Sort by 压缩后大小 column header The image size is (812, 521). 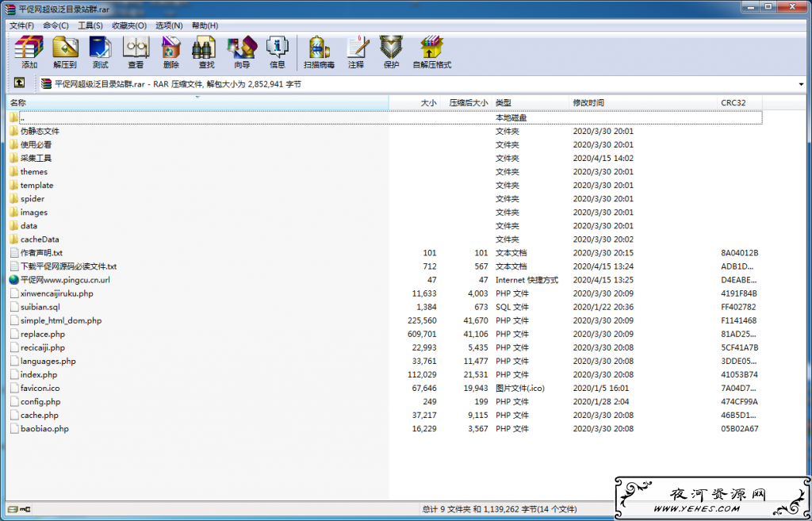pyautogui.click(x=466, y=102)
